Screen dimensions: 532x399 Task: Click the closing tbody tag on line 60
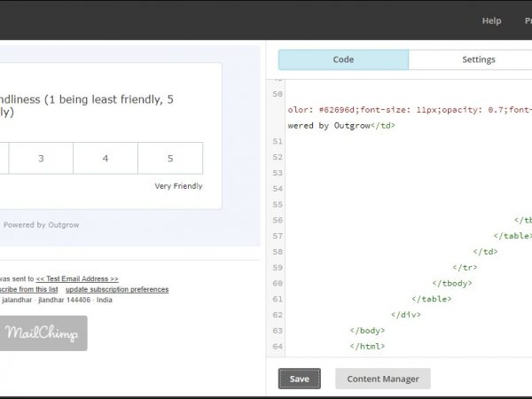tap(451, 283)
